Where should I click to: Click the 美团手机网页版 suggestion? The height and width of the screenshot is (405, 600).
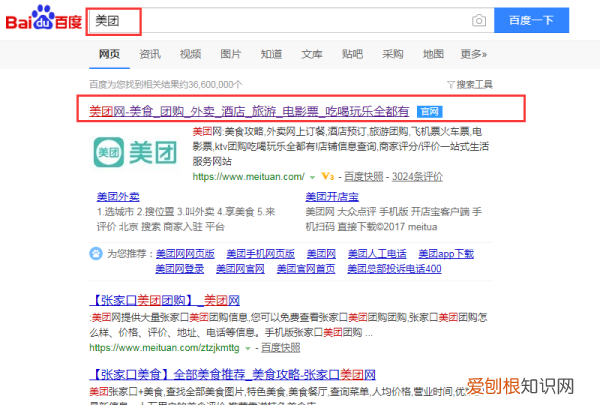261,254
